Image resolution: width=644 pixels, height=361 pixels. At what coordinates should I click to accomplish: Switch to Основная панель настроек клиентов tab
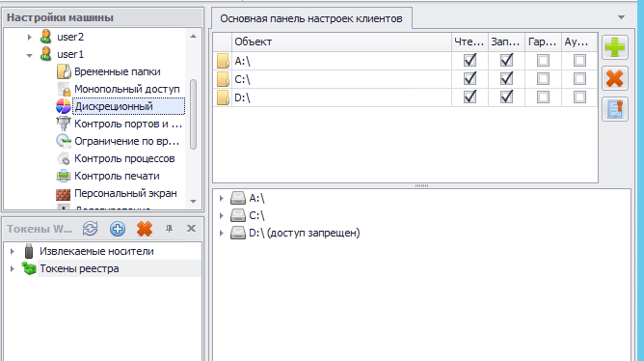coord(311,18)
